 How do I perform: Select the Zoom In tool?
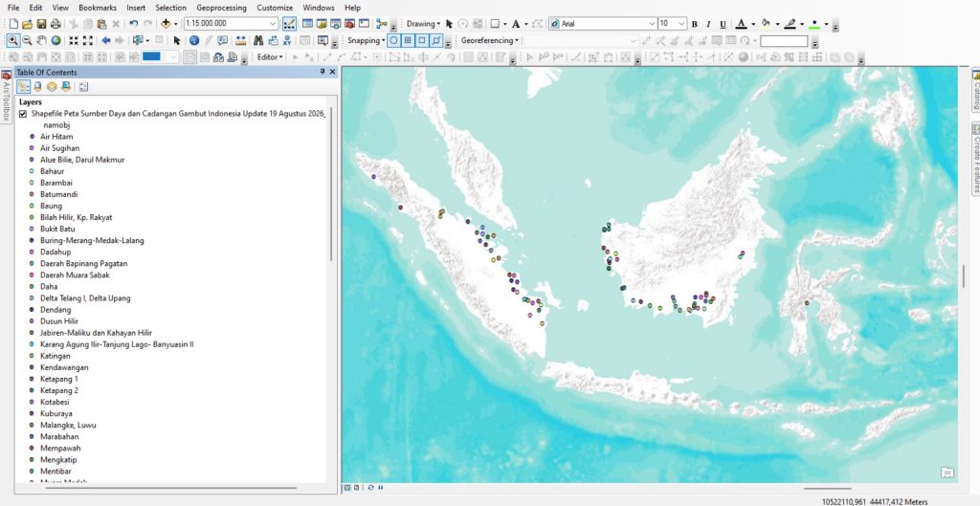point(12,40)
